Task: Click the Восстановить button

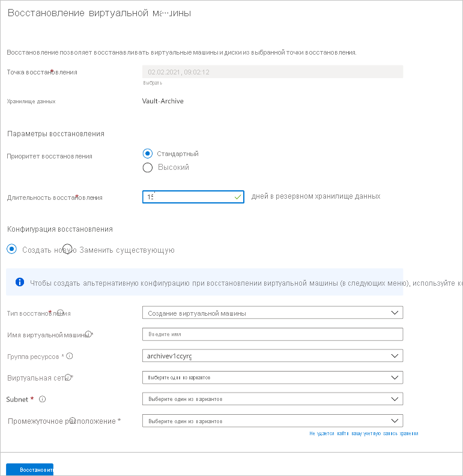Action: pyautogui.click(x=30, y=469)
